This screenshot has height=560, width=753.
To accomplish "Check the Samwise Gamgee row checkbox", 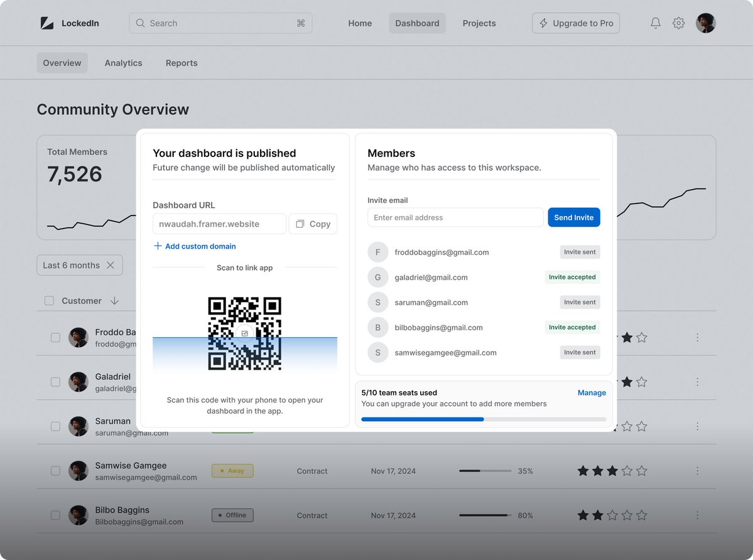I will [x=56, y=471].
